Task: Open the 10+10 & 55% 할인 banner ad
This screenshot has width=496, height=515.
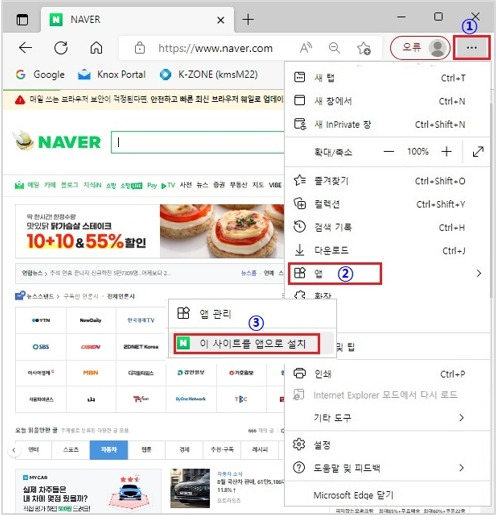Action: [149, 231]
